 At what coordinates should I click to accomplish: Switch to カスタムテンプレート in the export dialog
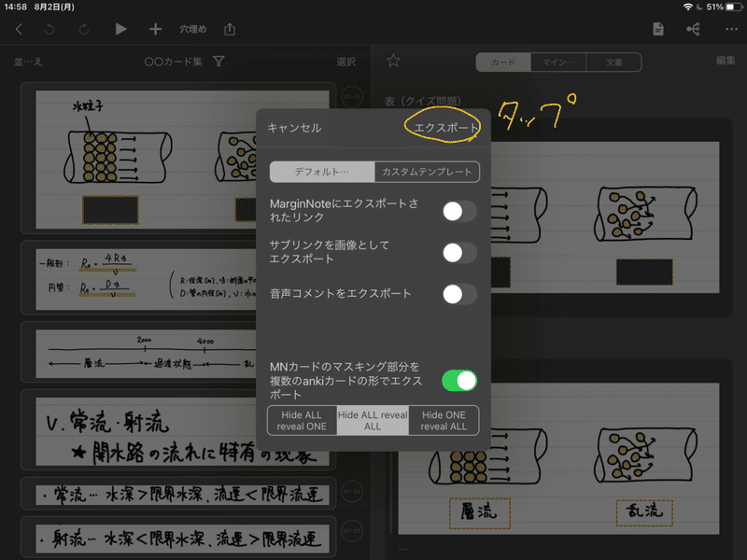[429, 172]
